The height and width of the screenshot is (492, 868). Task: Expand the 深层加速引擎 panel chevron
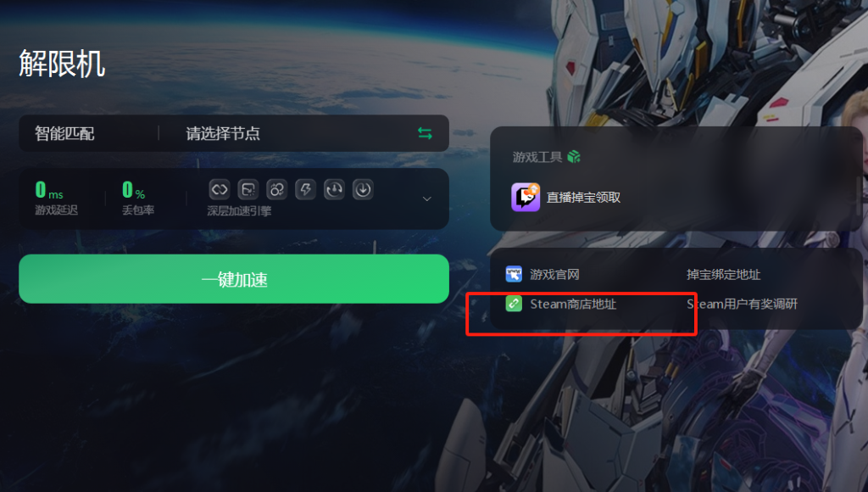click(x=427, y=198)
